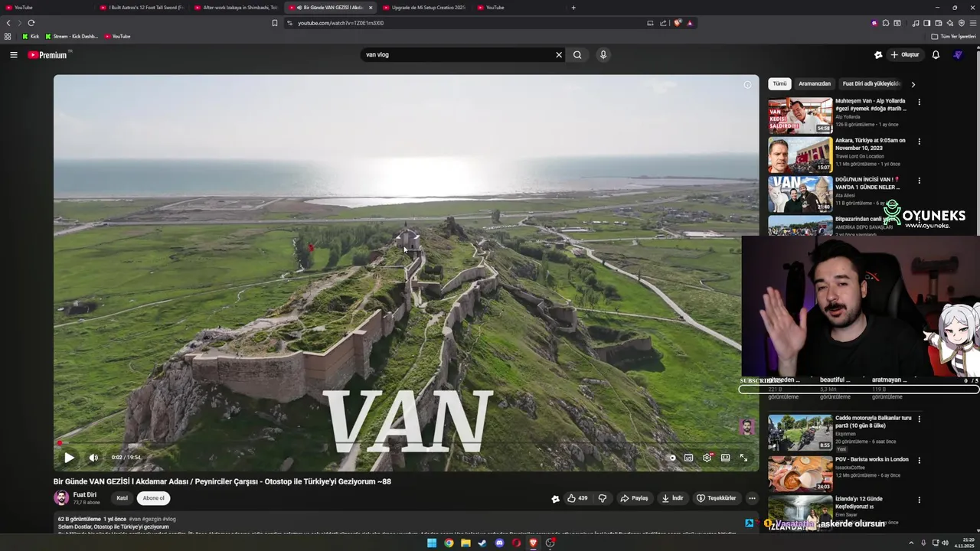Viewport: 980px width, 551px height.
Task: Join the channel via Katıl
Action: (x=122, y=498)
